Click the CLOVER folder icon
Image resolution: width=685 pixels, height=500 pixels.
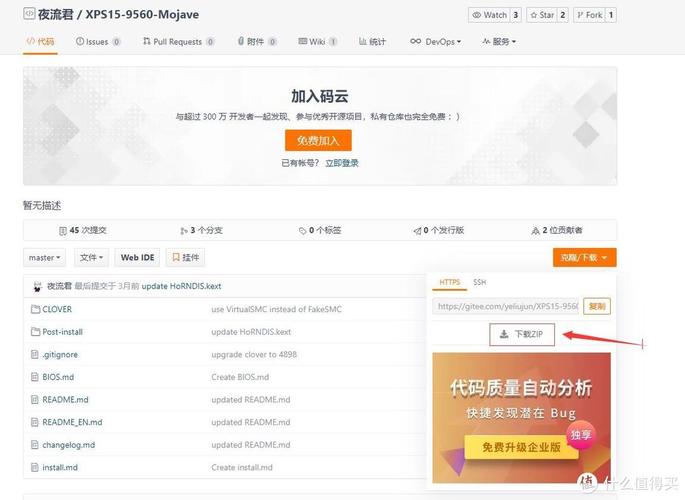(x=35, y=309)
